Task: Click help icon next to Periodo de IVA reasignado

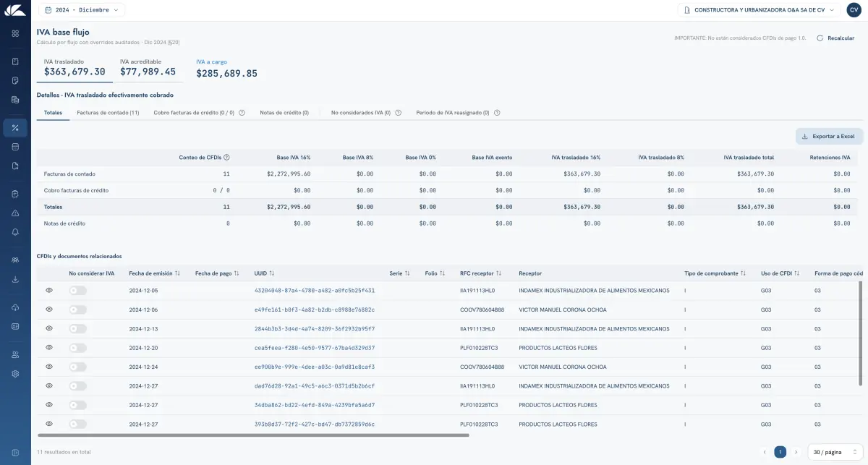Action: point(497,113)
